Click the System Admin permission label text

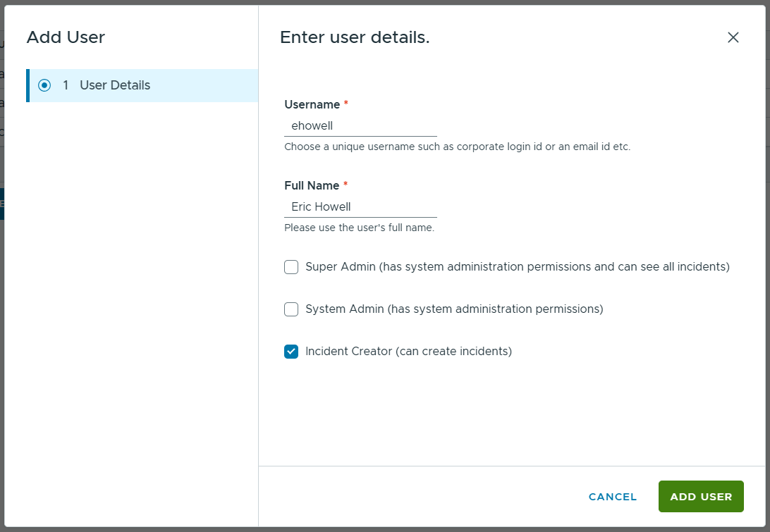point(454,309)
